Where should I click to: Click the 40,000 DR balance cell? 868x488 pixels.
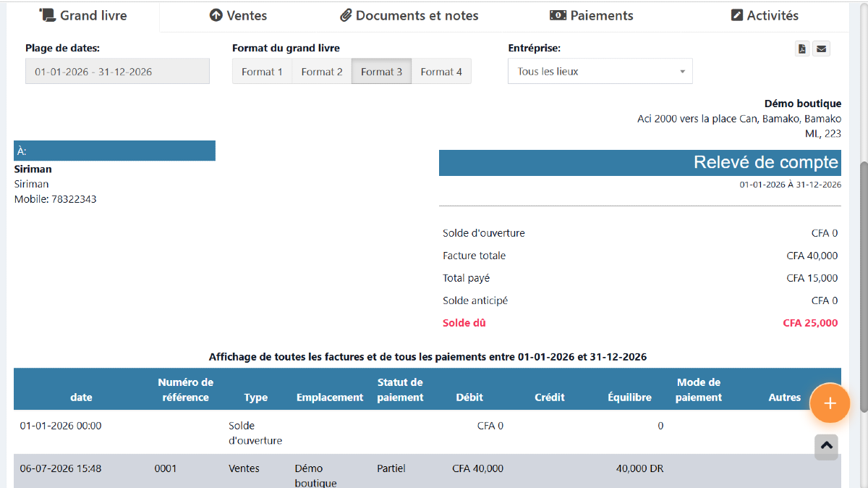639,468
